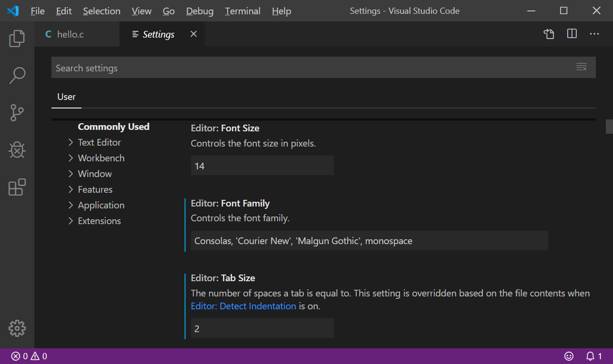
Task: Click the Editor: Tab Size heading
Action: point(223,278)
